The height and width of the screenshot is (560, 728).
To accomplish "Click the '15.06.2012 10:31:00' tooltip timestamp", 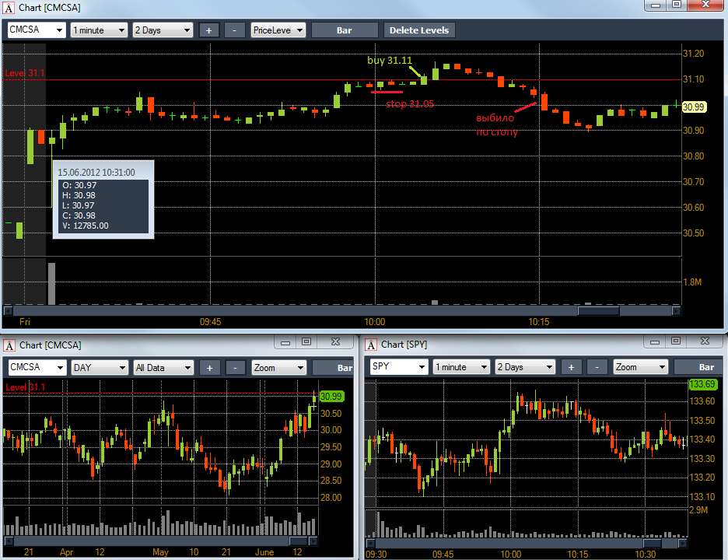I will [x=96, y=172].
